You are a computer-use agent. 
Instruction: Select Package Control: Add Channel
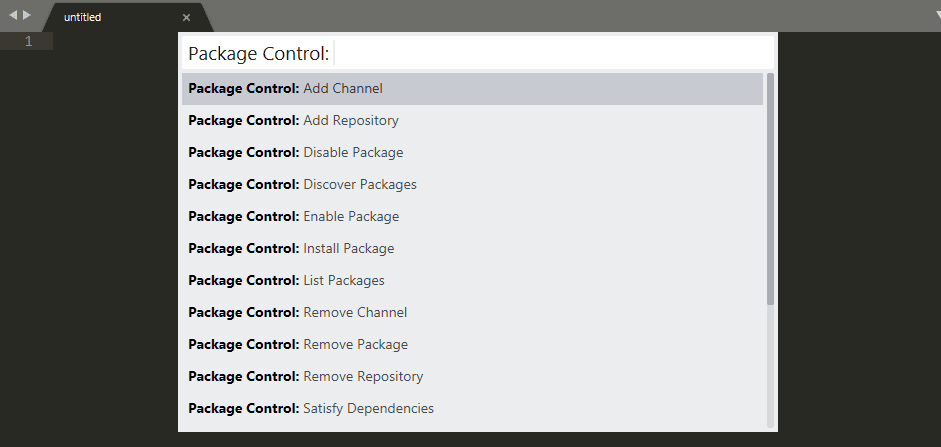(472, 89)
